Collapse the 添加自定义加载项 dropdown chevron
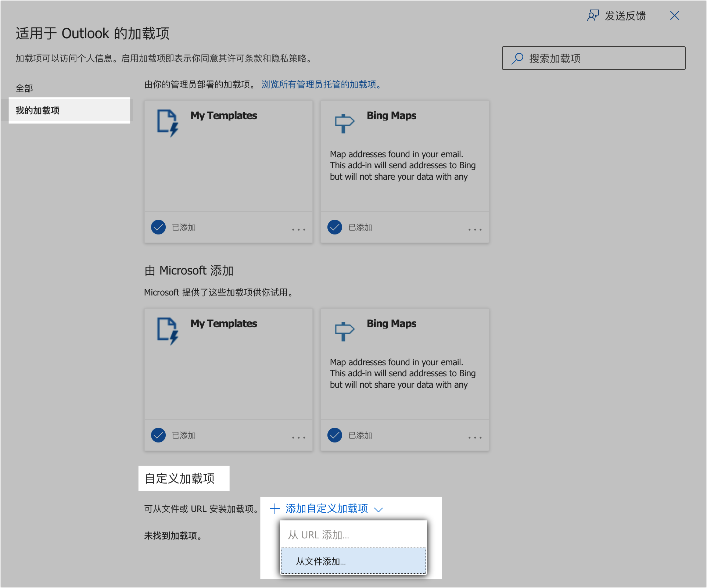 click(378, 509)
